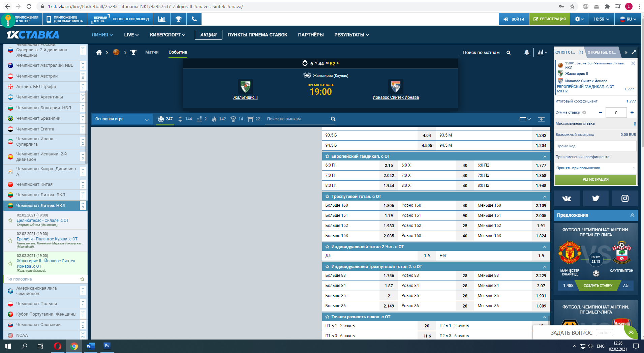
Task: Click the phone callback icon
Action: (194, 19)
